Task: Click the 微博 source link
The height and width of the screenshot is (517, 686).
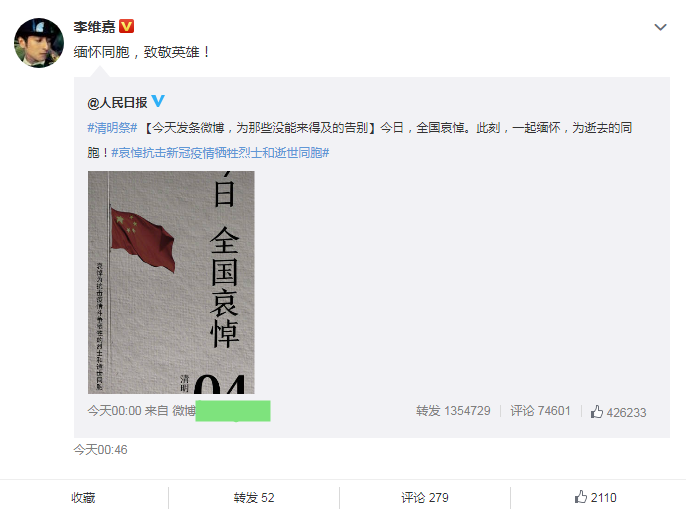Action: tap(184, 411)
